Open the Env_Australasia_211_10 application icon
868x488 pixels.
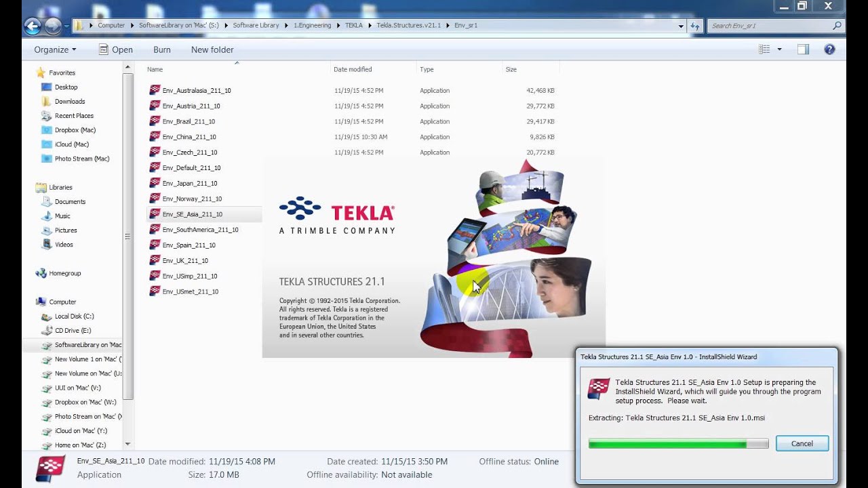tap(155, 90)
